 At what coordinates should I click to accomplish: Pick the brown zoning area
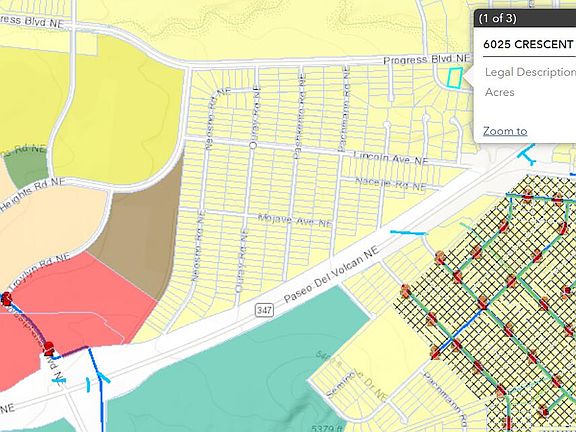140,228
